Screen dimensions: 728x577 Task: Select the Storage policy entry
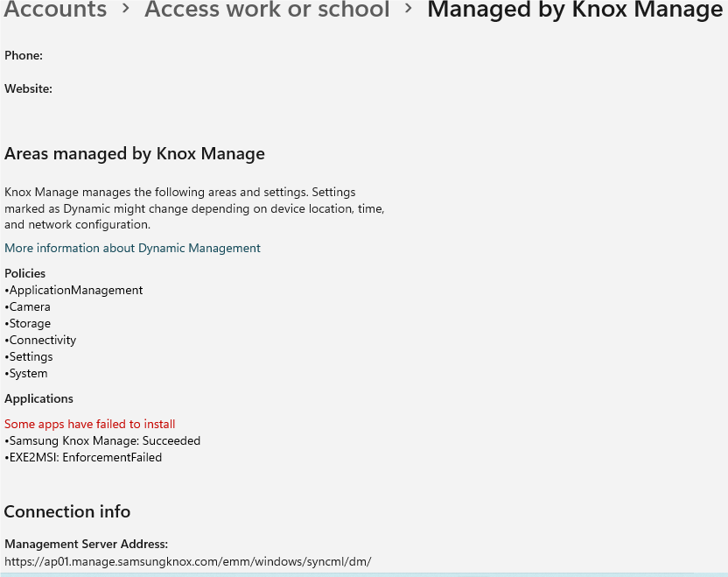pyautogui.click(x=27, y=323)
